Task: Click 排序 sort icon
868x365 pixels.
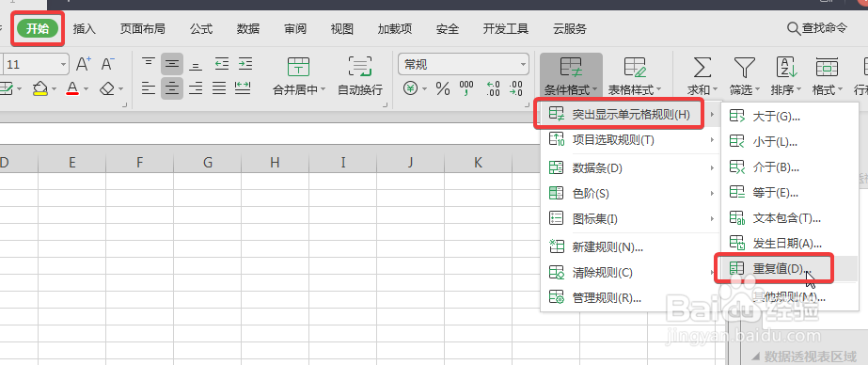Action: point(786,67)
